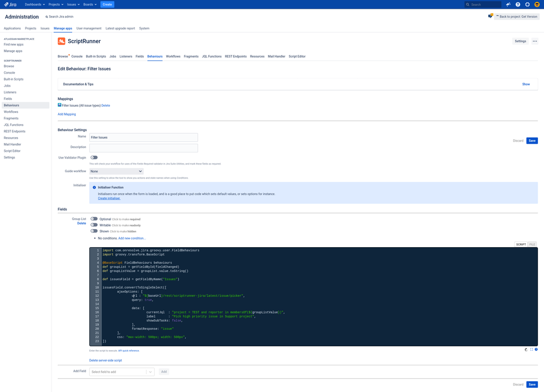This screenshot has height=392, width=544.
Task: Open the Help question-mark icon in top bar
Action: pyautogui.click(x=518, y=4)
